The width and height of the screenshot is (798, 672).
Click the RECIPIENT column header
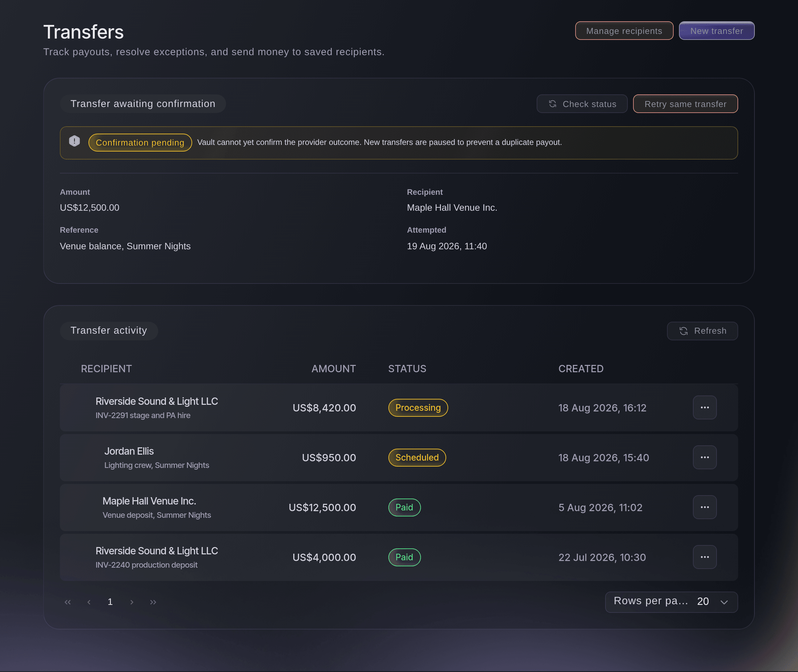point(106,369)
